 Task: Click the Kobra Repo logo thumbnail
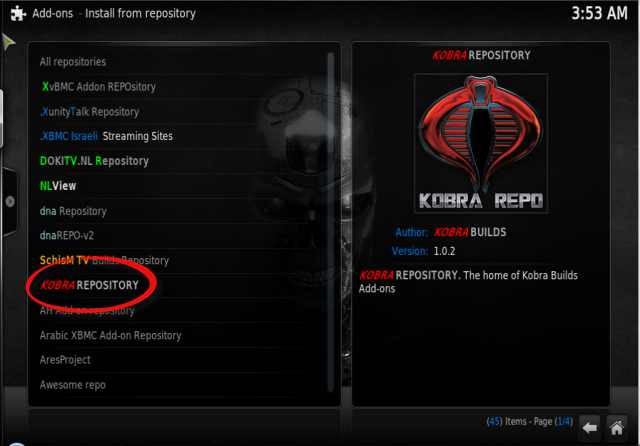[x=481, y=143]
